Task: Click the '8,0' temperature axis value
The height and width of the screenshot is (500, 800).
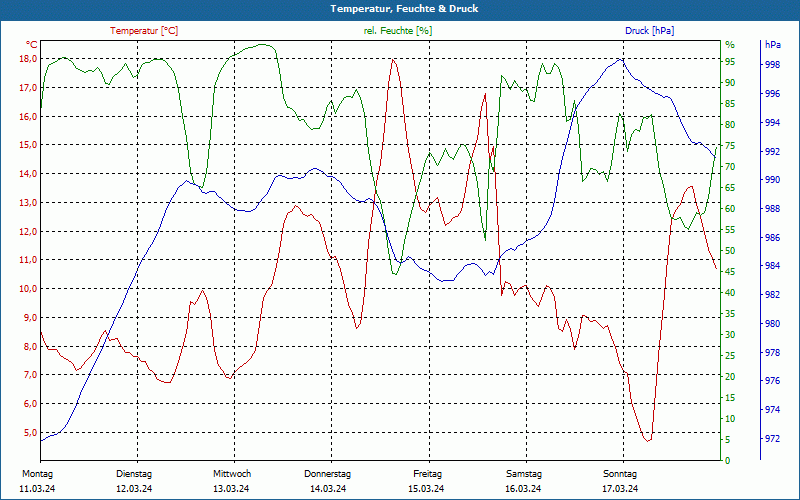Action: 30,346
